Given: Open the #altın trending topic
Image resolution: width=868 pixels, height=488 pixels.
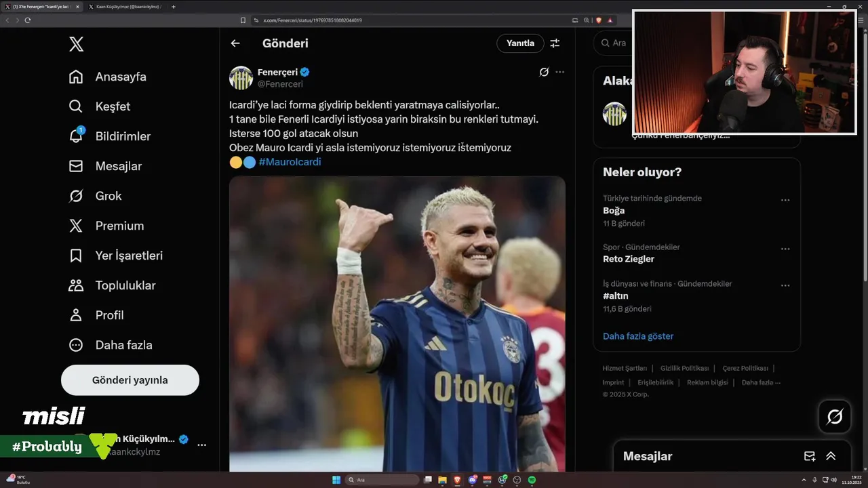Looking at the screenshot, I should (616, 296).
